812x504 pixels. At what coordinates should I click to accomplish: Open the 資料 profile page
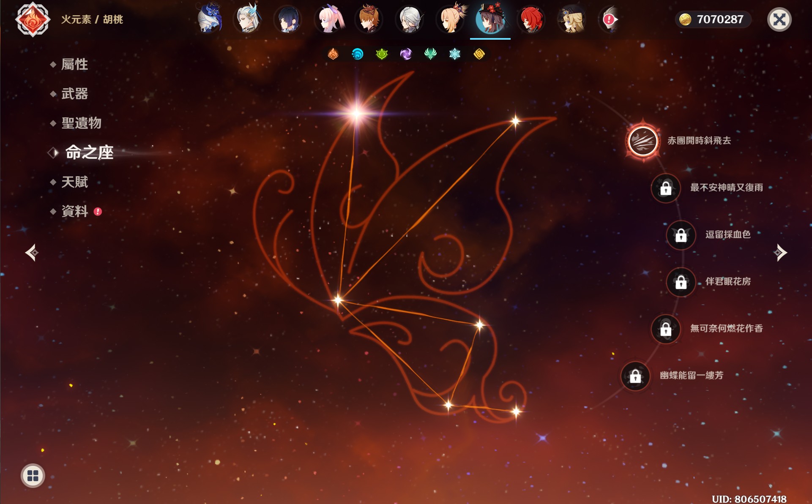[74, 211]
